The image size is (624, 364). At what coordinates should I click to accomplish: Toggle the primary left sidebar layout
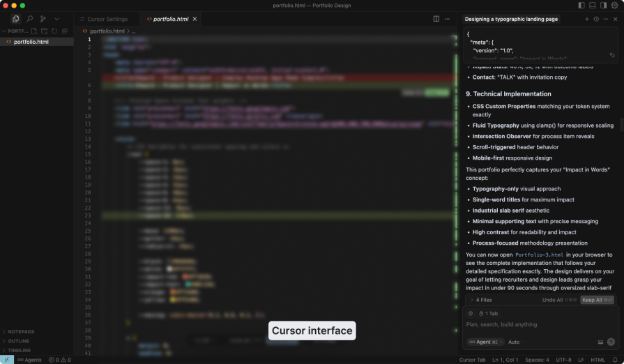(581, 5)
